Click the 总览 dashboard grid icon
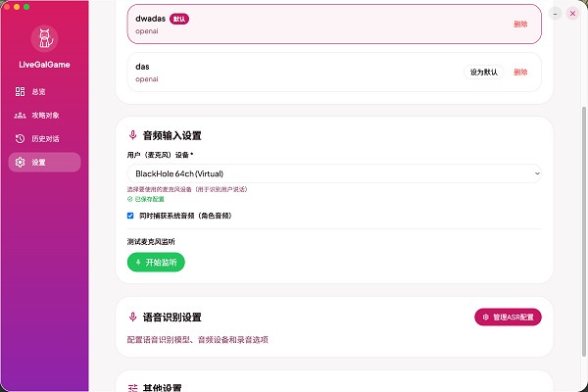588x392 pixels. coord(21,91)
